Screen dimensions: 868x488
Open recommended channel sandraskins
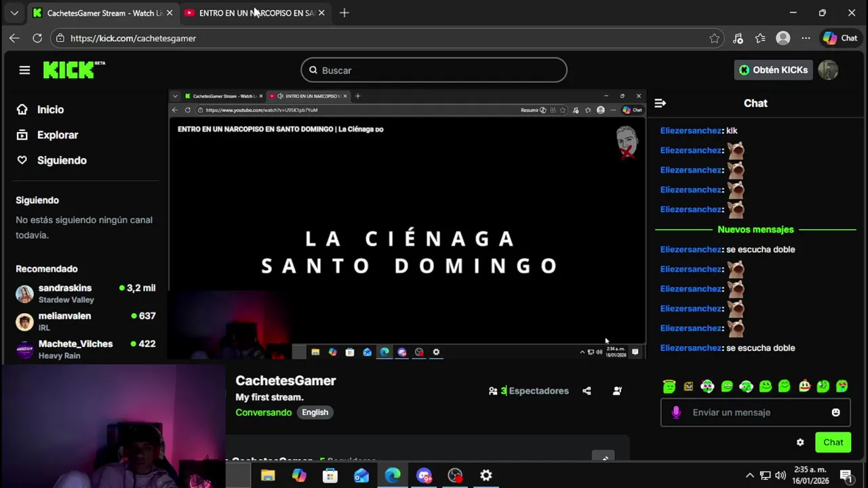pyautogui.click(x=85, y=293)
